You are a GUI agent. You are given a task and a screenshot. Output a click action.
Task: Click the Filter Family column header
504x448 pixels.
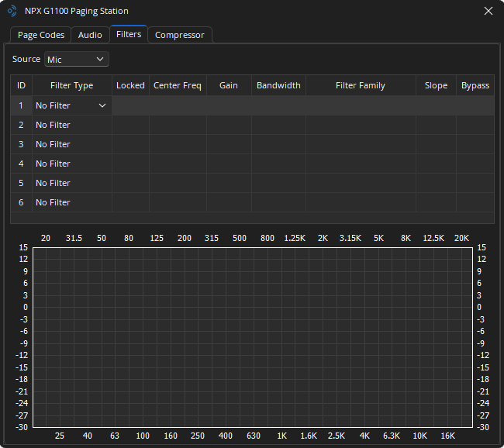coord(360,85)
